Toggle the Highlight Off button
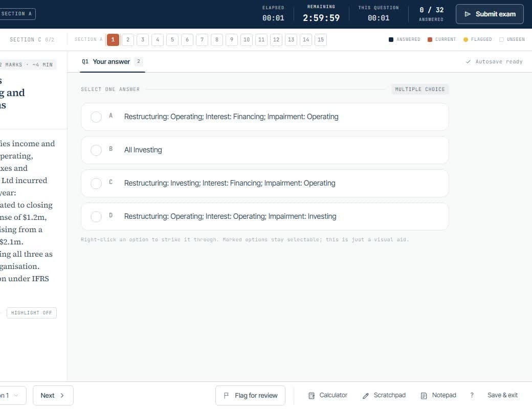Viewport: 532px width, 409px height. [x=32, y=313]
